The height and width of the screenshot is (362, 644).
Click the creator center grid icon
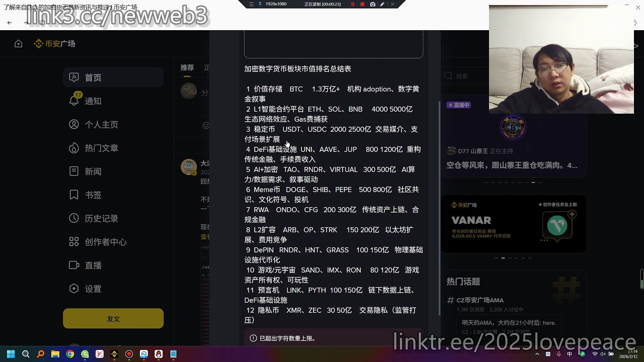pyautogui.click(x=74, y=242)
